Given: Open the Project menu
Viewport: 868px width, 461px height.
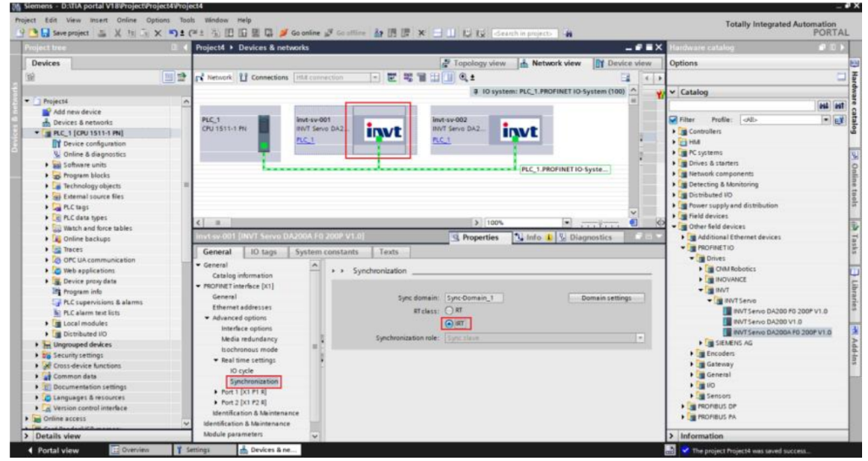Looking at the screenshot, I should click(25, 20).
